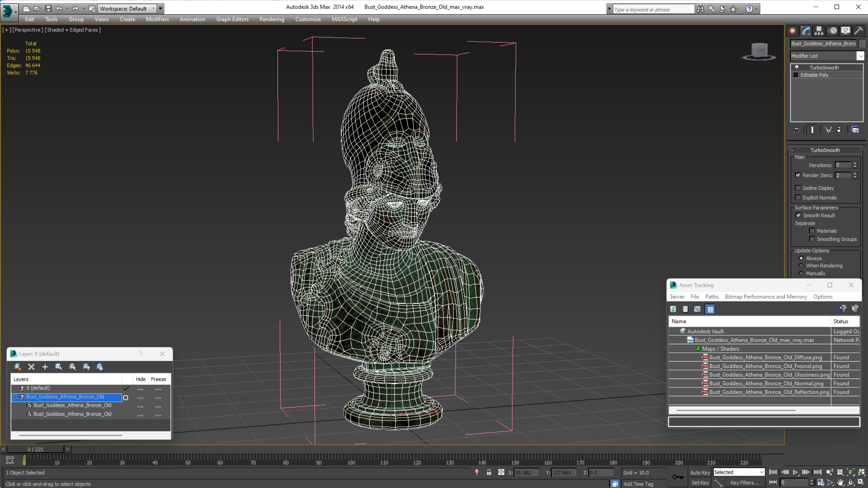Open the Utilities command panel tab
868x488 pixels.
click(859, 31)
